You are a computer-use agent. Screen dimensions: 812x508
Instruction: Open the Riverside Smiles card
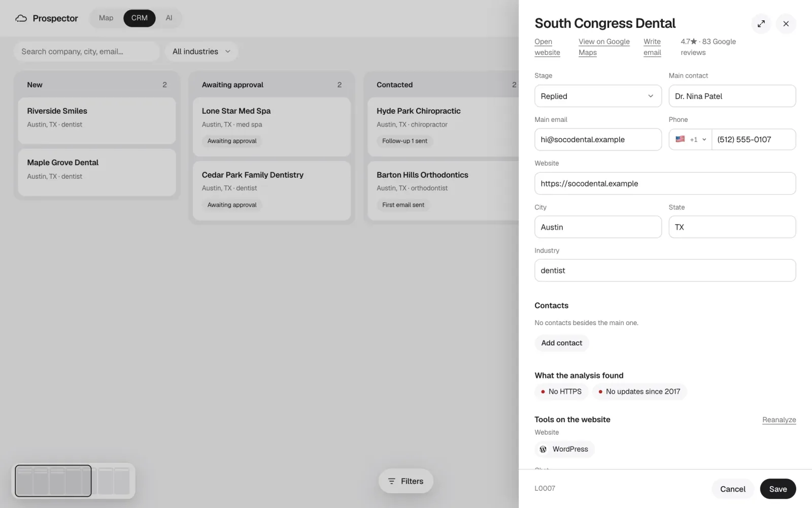(97, 120)
